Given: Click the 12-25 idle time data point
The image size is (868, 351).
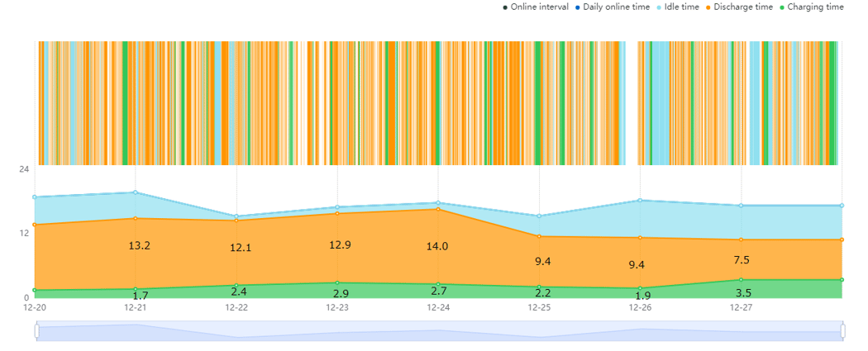Looking at the screenshot, I should tap(539, 216).
